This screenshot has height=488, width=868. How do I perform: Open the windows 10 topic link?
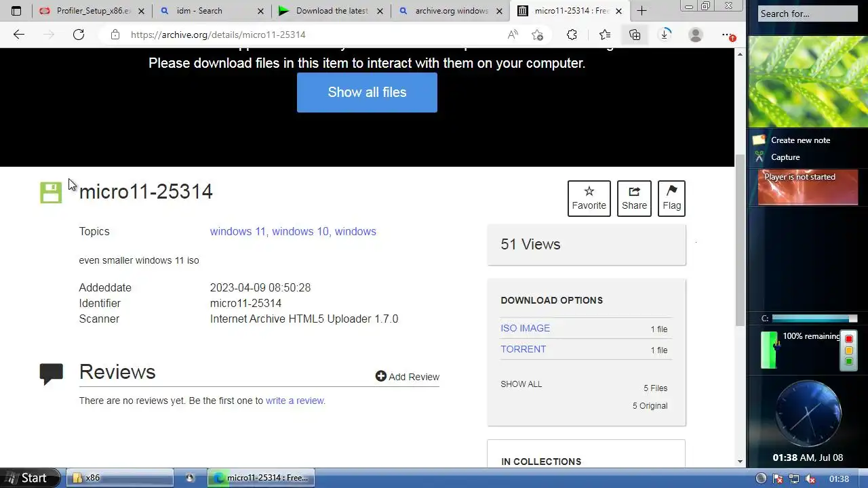[x=301, y=231]
